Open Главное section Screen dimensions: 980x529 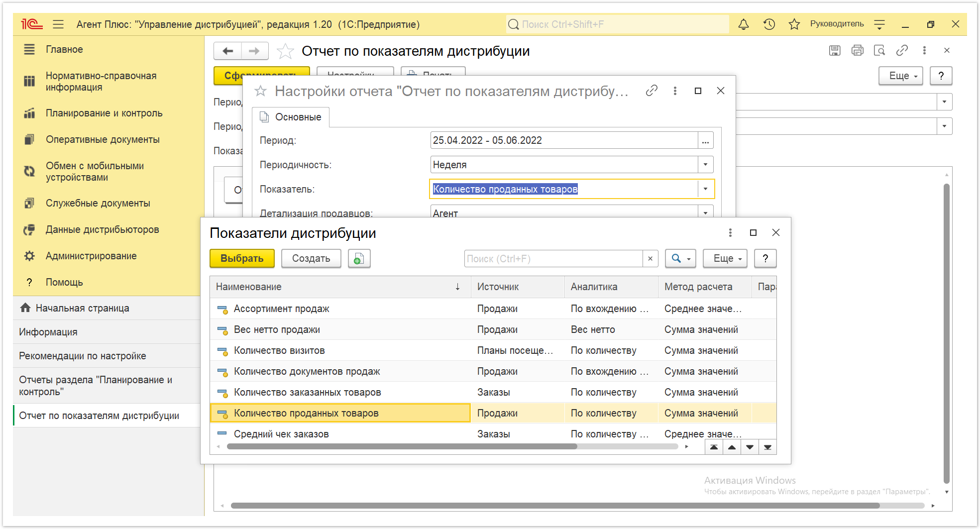click(64, 49)
